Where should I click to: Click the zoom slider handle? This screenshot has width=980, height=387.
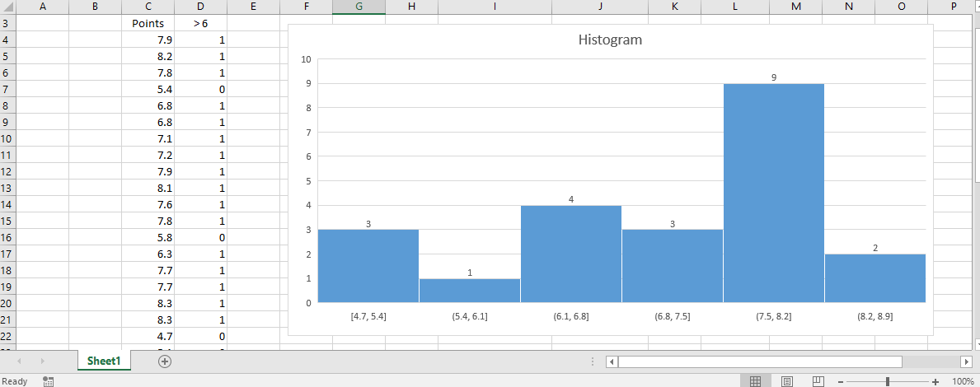(888, 381)
